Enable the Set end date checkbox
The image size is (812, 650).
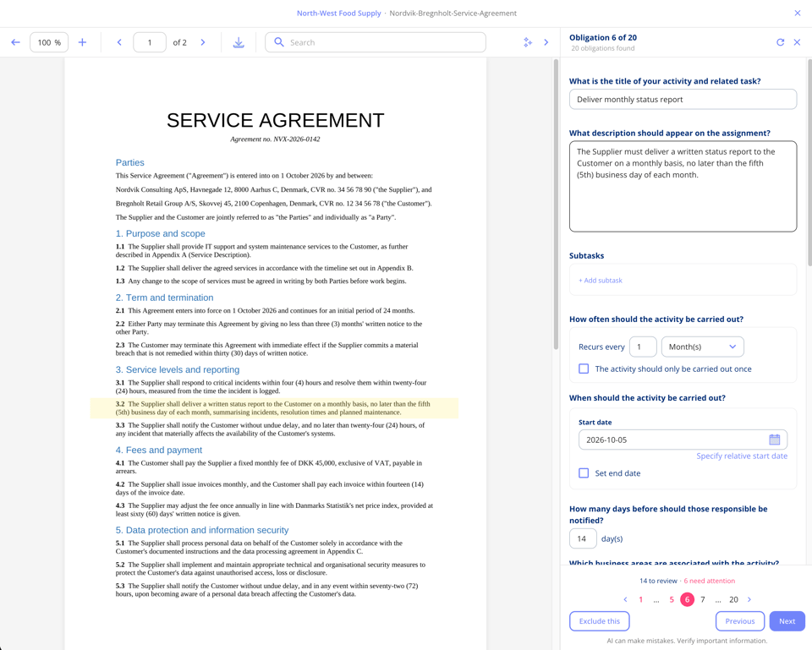(584, 473)
